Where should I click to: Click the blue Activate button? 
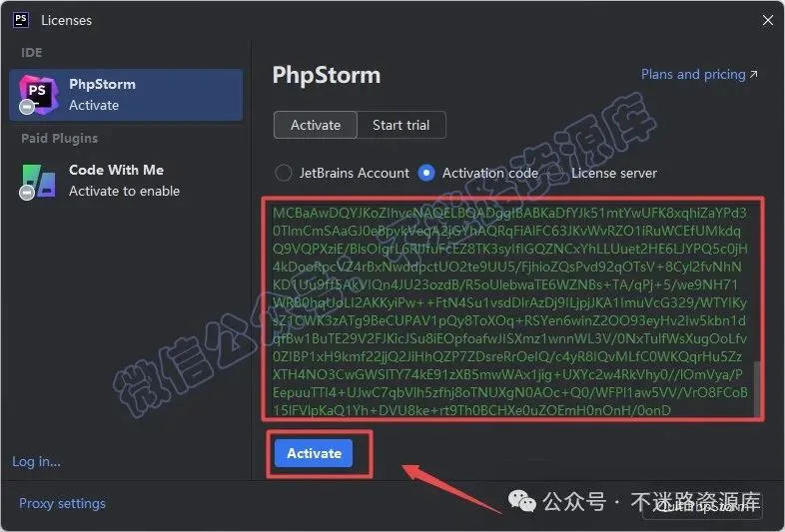coord(314,453)
